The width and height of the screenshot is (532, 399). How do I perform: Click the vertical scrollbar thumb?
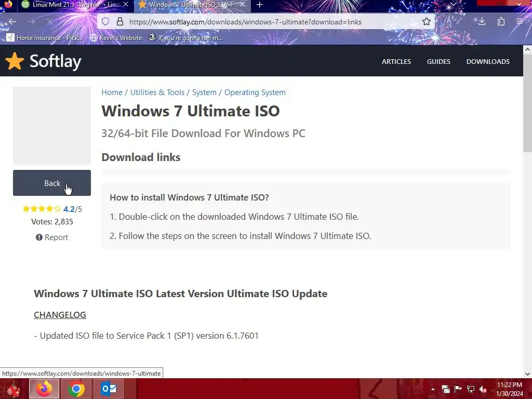click(x=527, y=103)
